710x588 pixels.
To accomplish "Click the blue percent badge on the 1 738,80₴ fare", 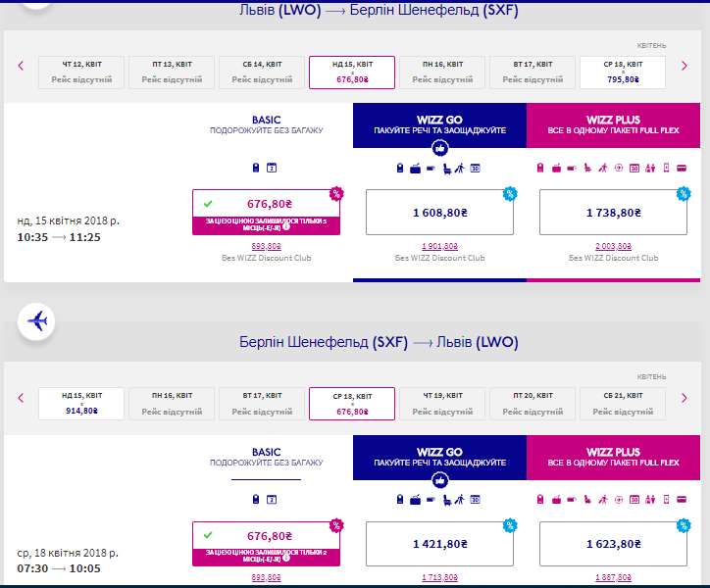I will tap(685, 193).
